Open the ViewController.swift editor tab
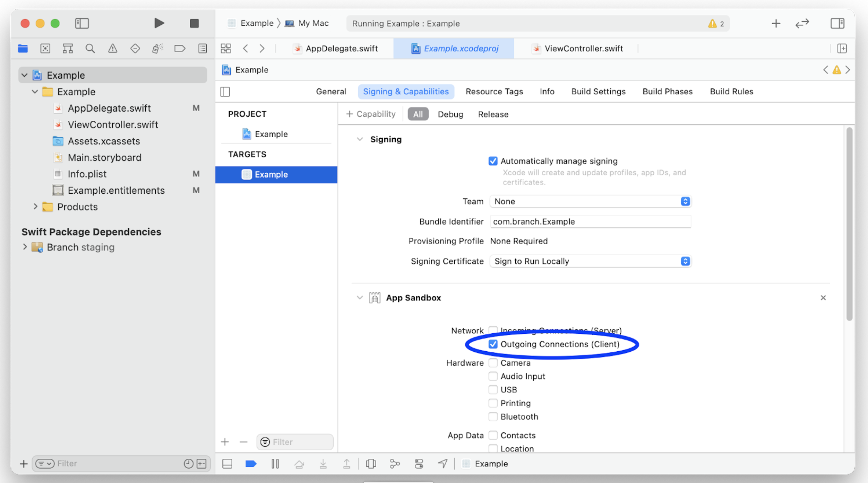The width and height of the screenshot is (868, 483). [x=578, y=48]
